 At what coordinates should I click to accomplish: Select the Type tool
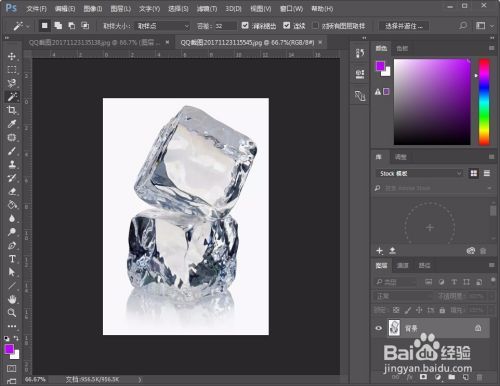pos(12,259)
